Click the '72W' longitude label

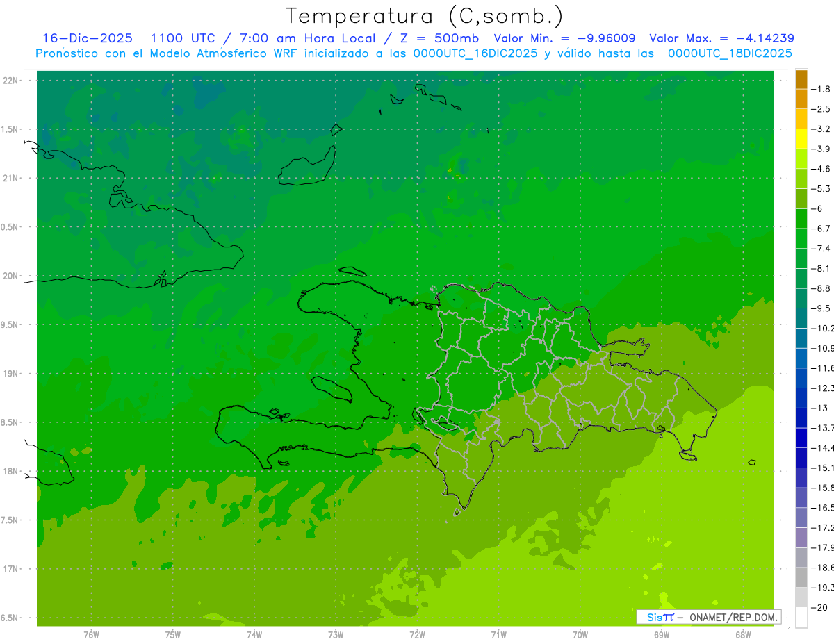click(418, 635)
